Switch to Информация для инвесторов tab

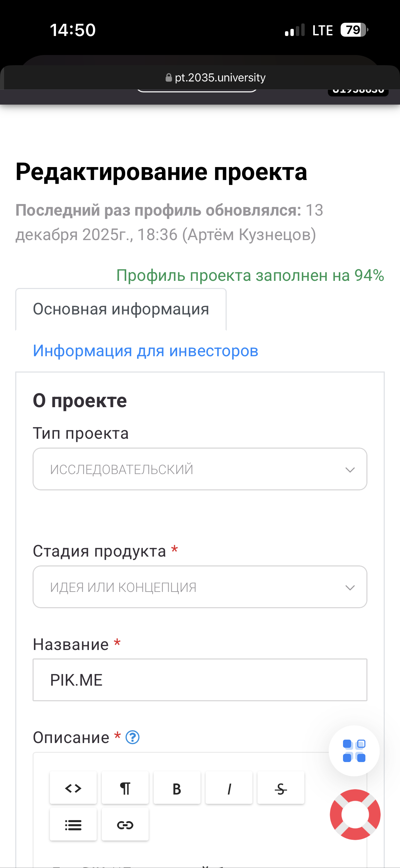point(146,351)
